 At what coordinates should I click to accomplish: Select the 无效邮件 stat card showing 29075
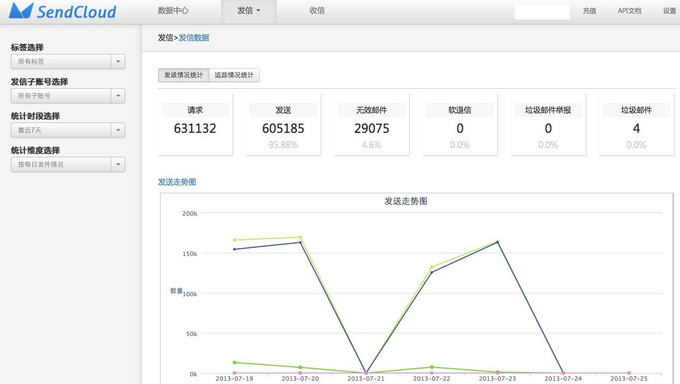point(372,125)
